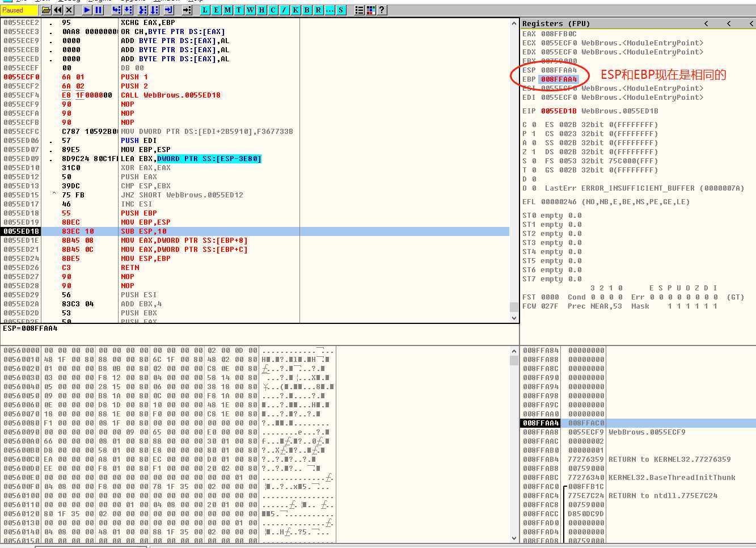Click the Go to address icon
Image resolution: width=756 pixels, height=548 pixels.
187,10
